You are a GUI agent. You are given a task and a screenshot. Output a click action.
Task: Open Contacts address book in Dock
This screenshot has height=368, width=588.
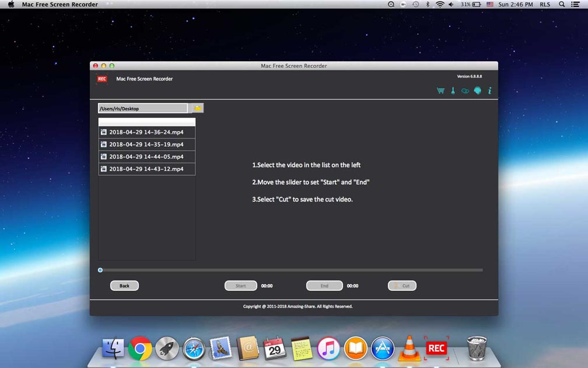click(247, 348)
